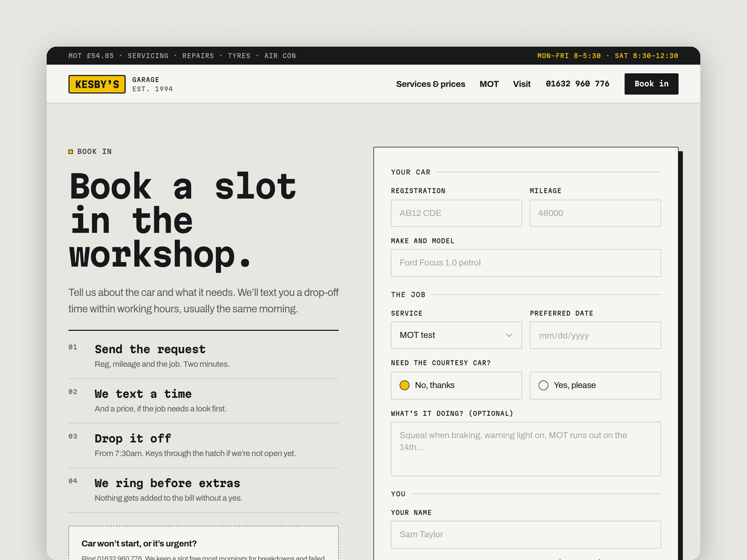Screen dimensions: 747x560
Task: Focus the Your name input field
Action: [526, 535]
